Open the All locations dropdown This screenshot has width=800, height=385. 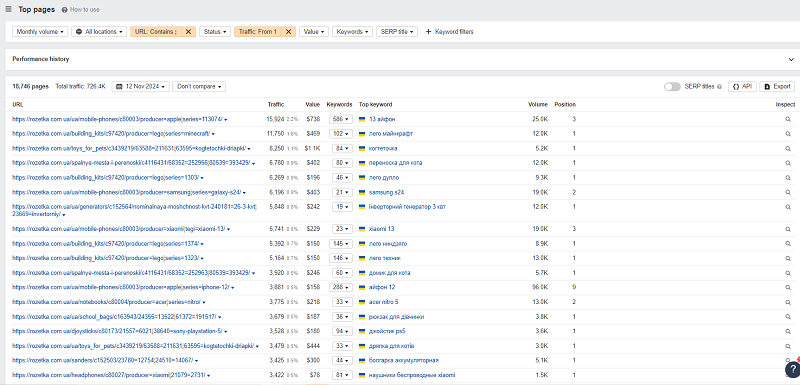(99, 32)
